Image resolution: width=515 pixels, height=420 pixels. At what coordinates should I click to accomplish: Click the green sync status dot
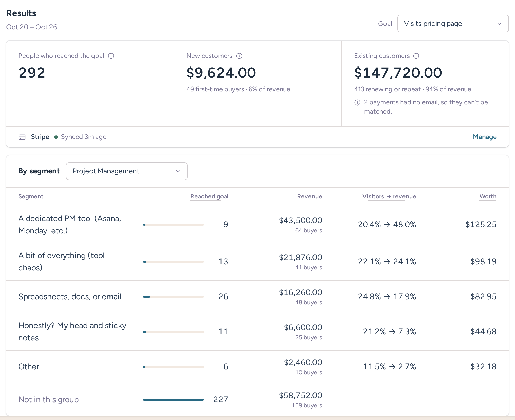click(56, 137)
